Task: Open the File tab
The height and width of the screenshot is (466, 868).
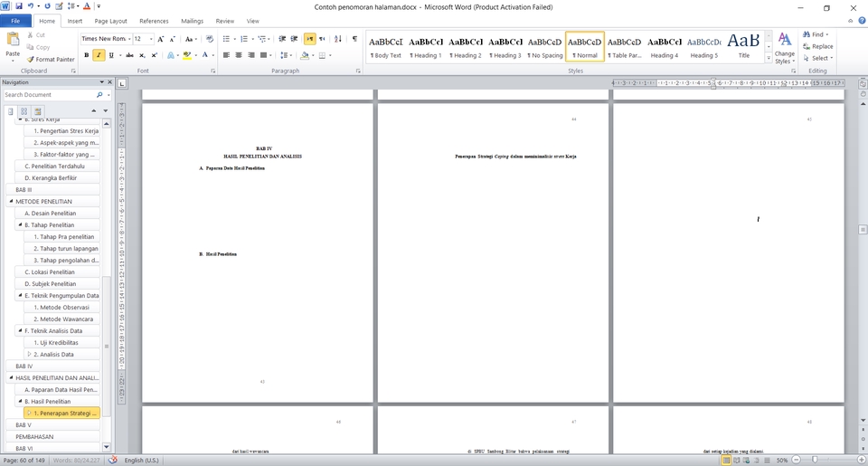Action: tap(15, 21)
